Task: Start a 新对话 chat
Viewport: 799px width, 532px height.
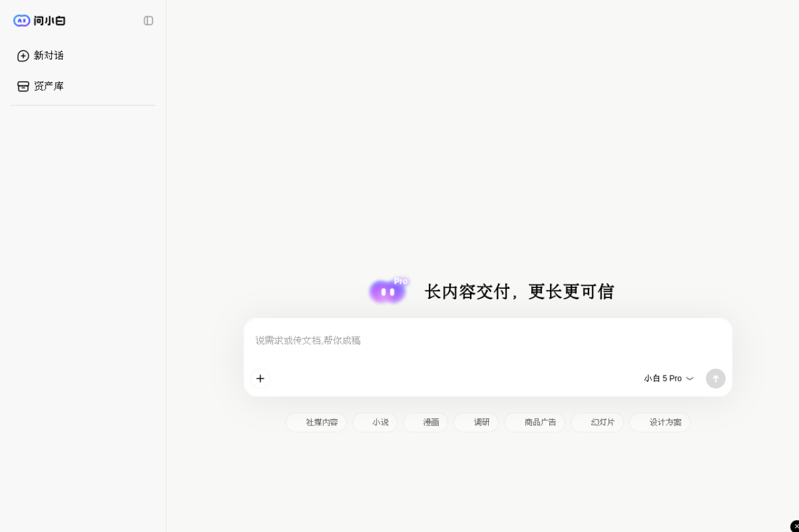Action: (41, 56)
